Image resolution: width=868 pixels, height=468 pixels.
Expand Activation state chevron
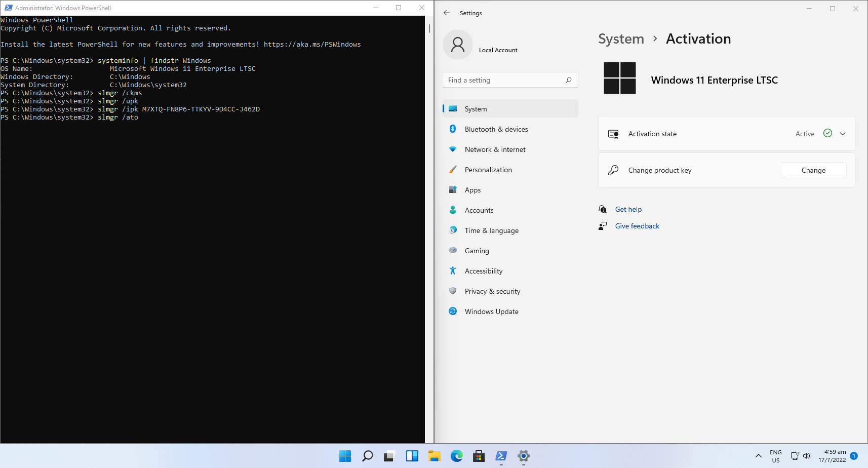click(843, 134)
